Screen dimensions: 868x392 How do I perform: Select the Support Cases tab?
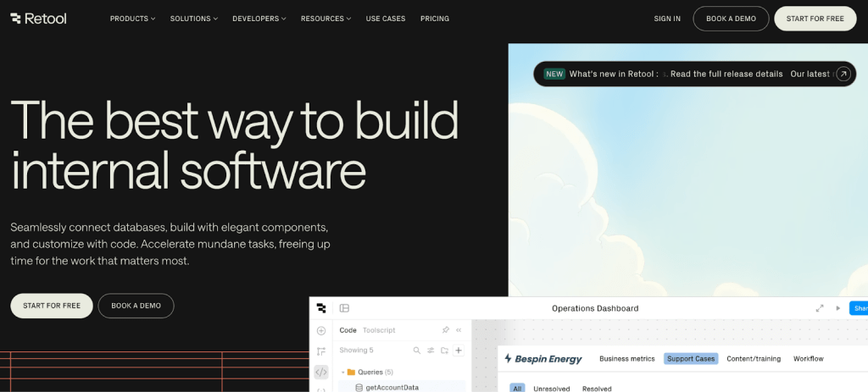tap(691, 359)
